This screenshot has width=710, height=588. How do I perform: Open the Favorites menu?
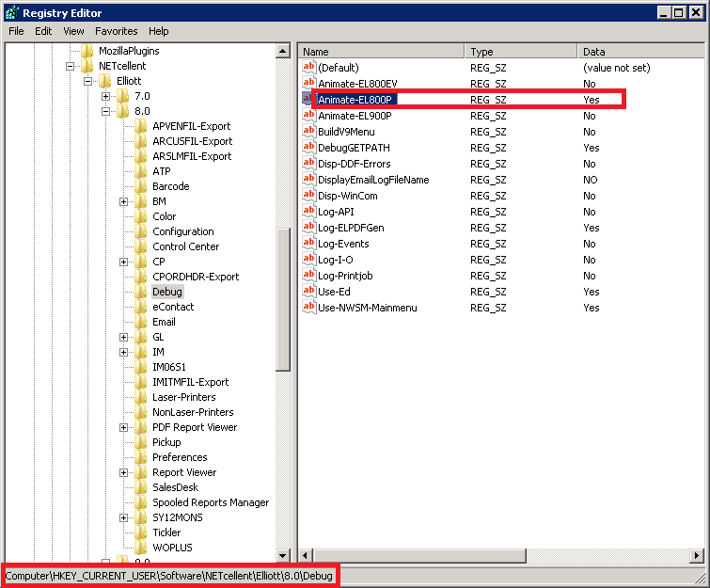(117, 31)
